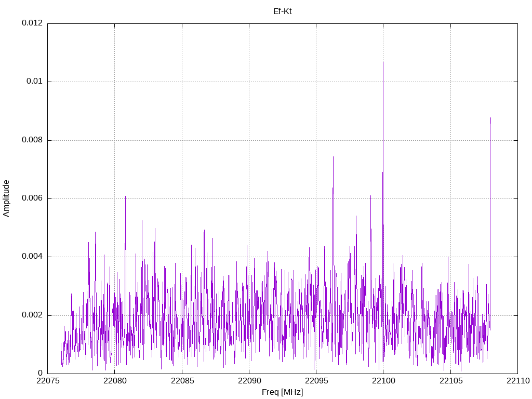Click the 0.006 y-axis tick label
The width and height of the screenshot is (532, 399).
(32, 198)
